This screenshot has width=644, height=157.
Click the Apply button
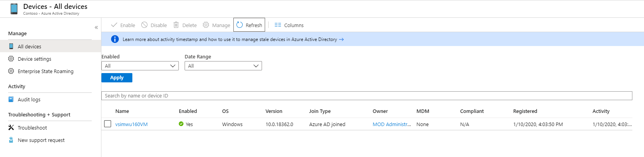pyautogui.click(x=117, y=78)
